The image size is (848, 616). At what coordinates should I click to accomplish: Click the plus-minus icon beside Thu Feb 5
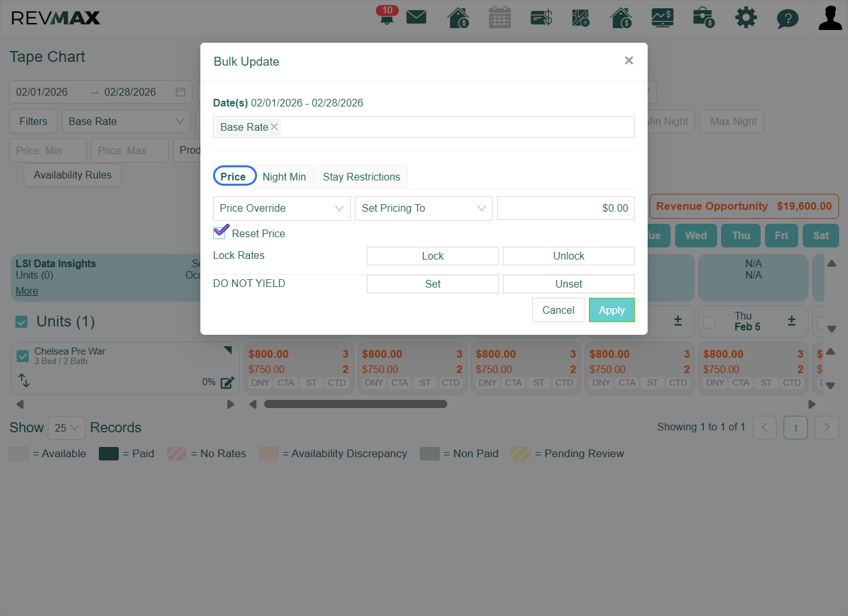[791, 321]
